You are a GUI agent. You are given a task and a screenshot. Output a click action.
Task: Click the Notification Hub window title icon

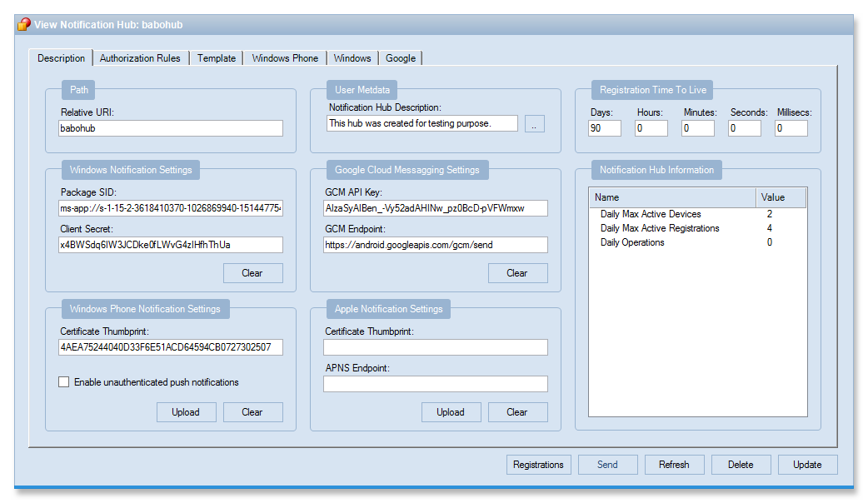pyautogui.click(x=24, y=24)
